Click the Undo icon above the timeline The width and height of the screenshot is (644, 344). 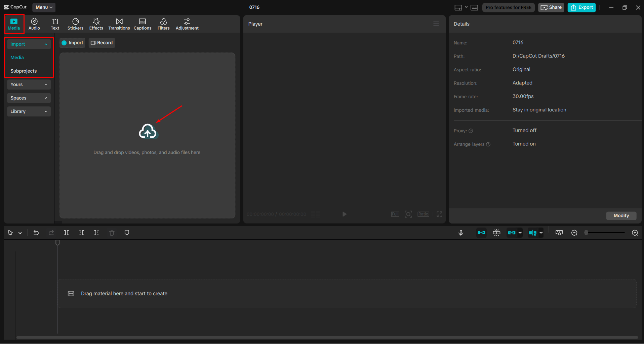[x=36, y=232]
